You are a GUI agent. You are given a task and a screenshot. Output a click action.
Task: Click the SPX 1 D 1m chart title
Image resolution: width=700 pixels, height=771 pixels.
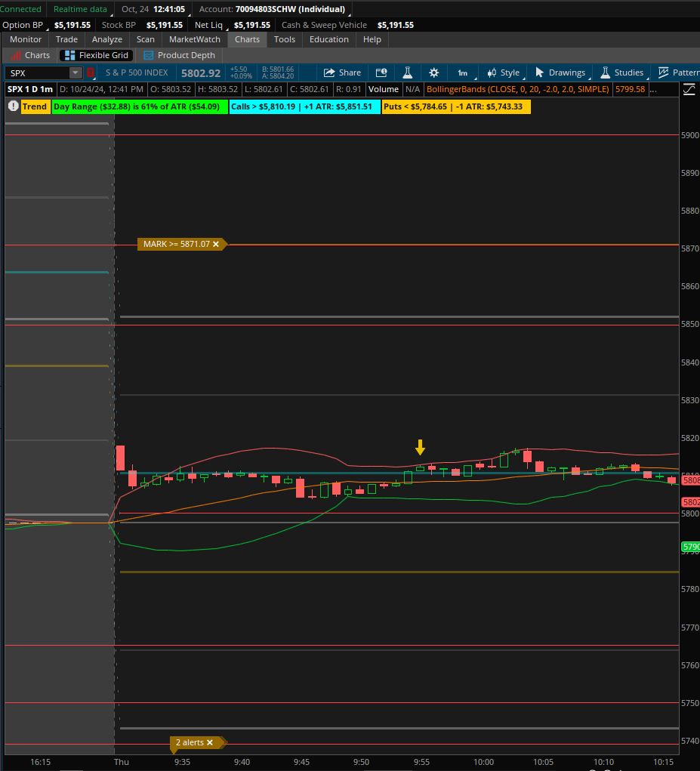(x=30, y=90)
